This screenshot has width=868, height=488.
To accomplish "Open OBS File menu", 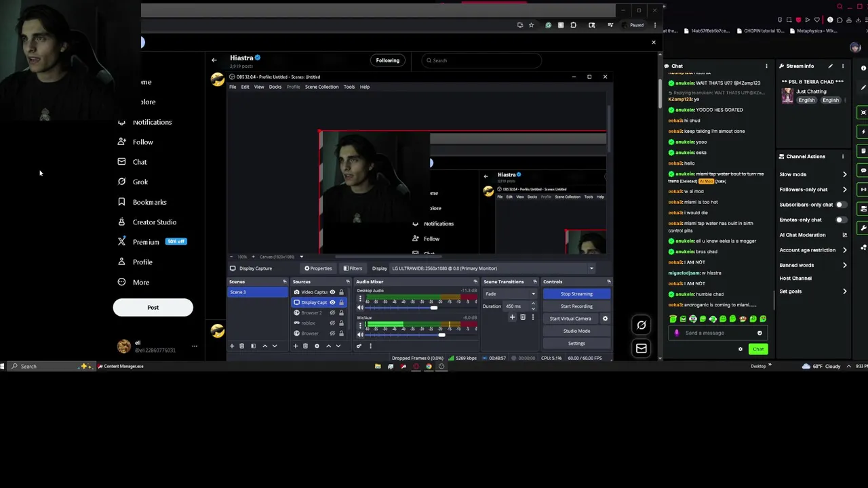I will tap(233, 87).
